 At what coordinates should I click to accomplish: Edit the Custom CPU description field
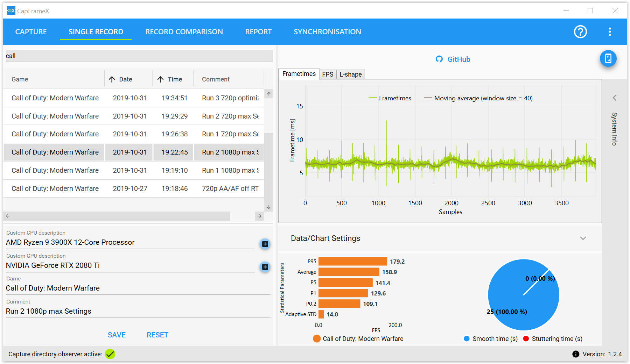[130, 242]
